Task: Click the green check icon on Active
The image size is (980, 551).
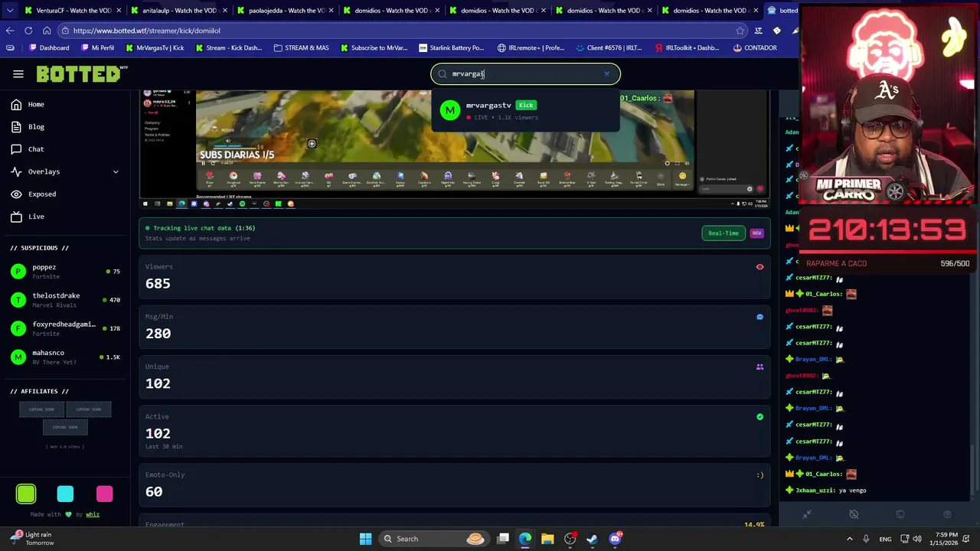Action: tap(759, 417)
